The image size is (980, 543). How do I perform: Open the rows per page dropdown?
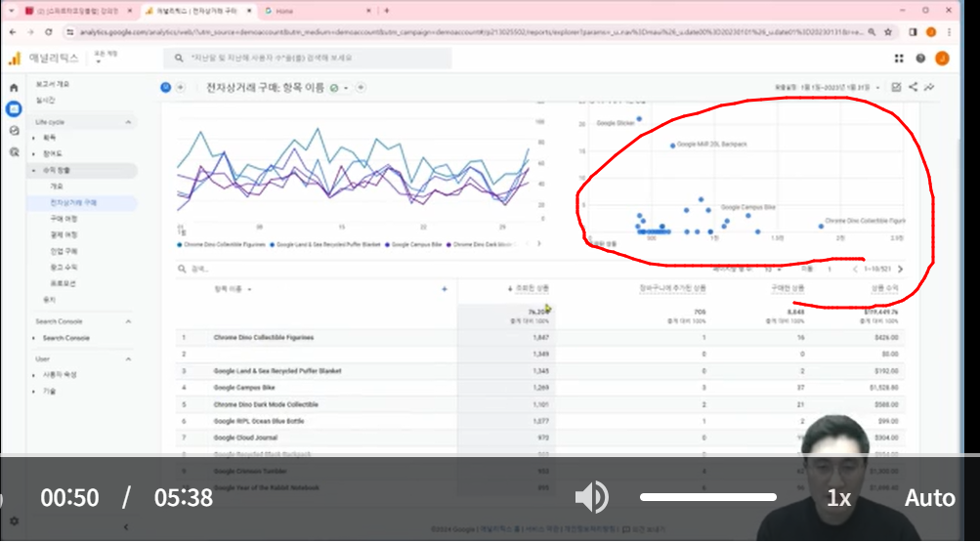[773, 270]
